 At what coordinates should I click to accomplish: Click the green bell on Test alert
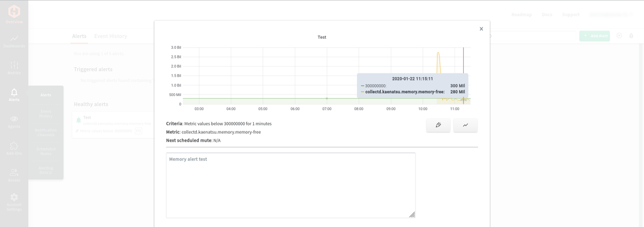click(x=78, y=120)
